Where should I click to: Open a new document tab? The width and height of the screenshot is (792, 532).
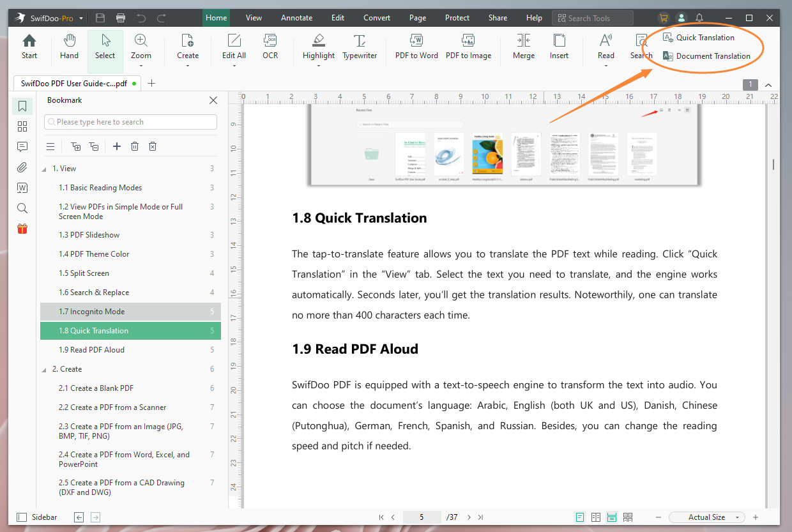point(151,83)
